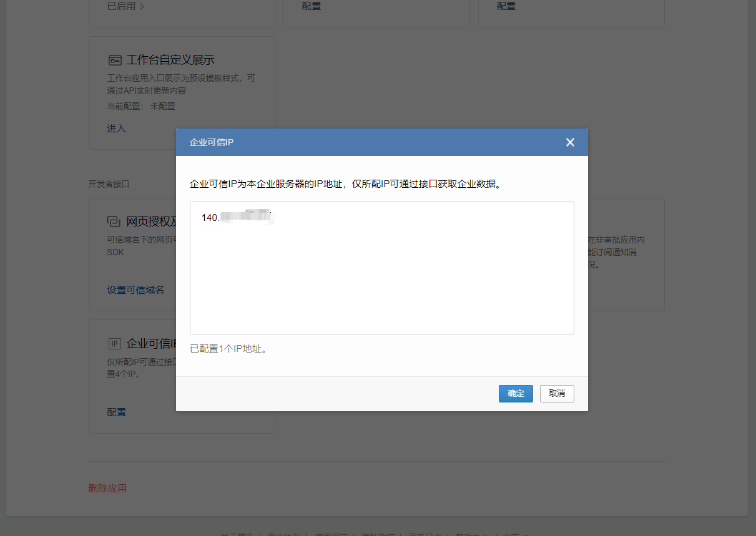Close the 企业可信IP dialog with the X

tap(570, 142)
